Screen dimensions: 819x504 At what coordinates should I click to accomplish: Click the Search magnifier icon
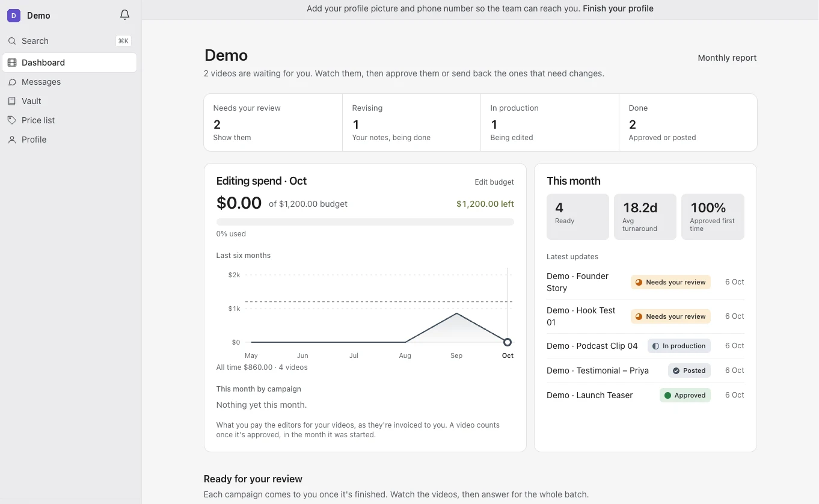pyautogui.click(x=12, y=41)
